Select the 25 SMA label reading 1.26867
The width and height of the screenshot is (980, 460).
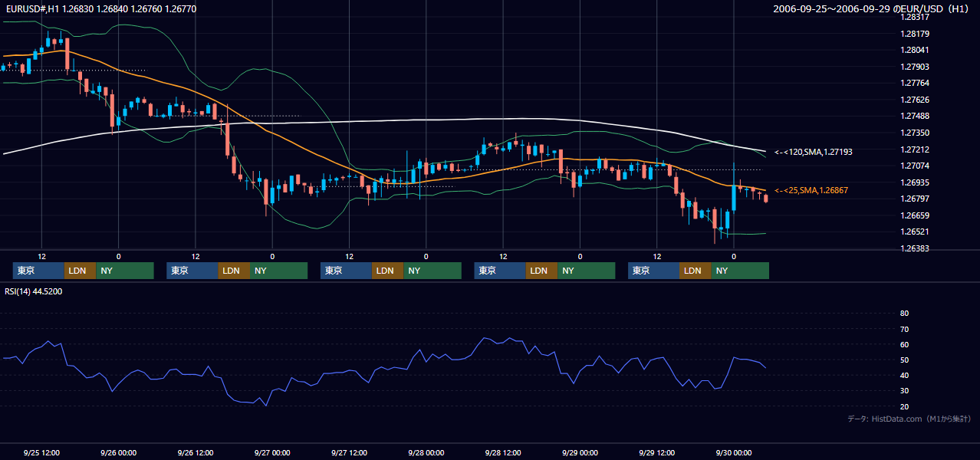(x=811, y=190)
